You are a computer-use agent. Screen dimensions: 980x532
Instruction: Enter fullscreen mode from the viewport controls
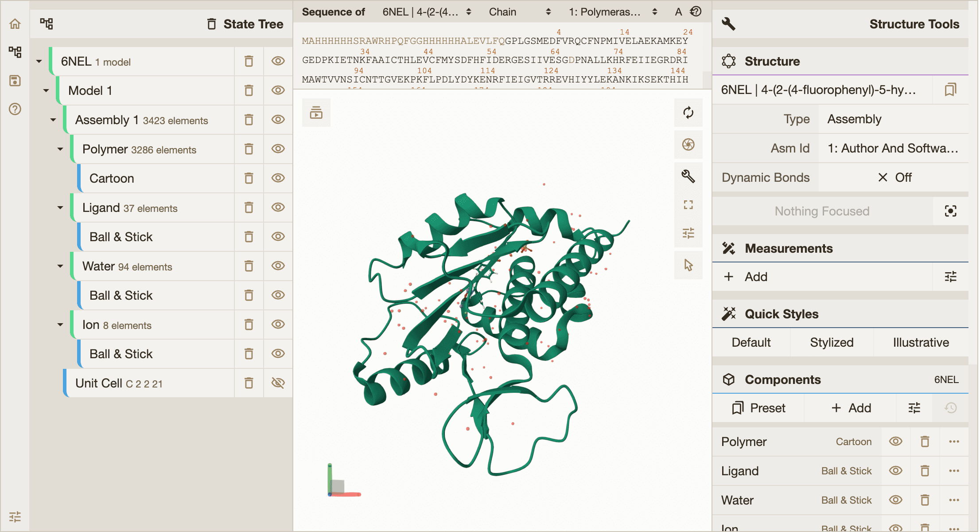click(688, 205)
